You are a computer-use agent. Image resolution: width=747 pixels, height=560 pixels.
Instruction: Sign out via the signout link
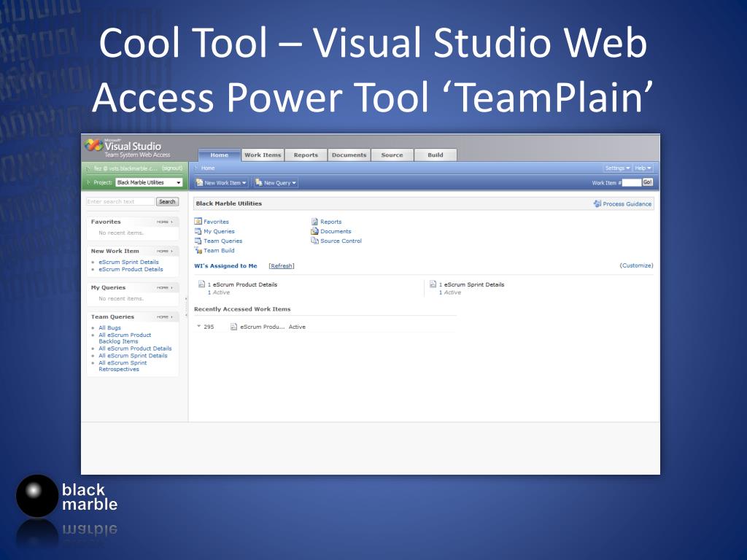[x=172, y=168]
